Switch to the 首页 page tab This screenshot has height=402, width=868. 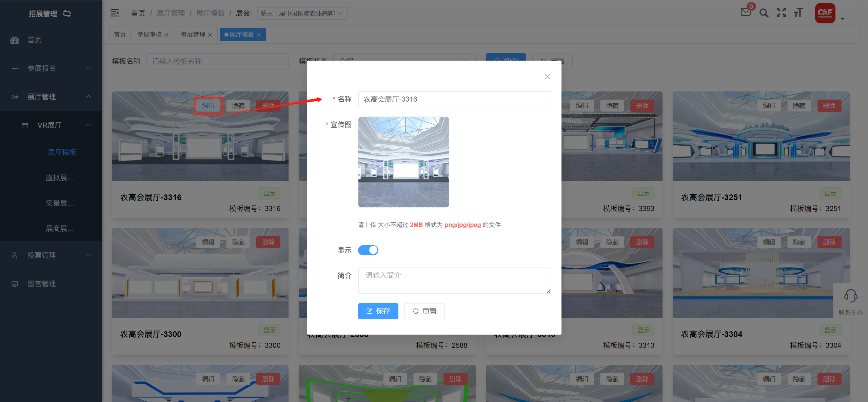click(120, 35)
